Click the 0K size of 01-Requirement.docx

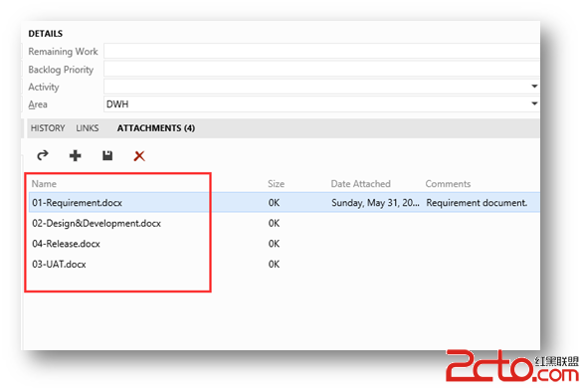(274, 203)
